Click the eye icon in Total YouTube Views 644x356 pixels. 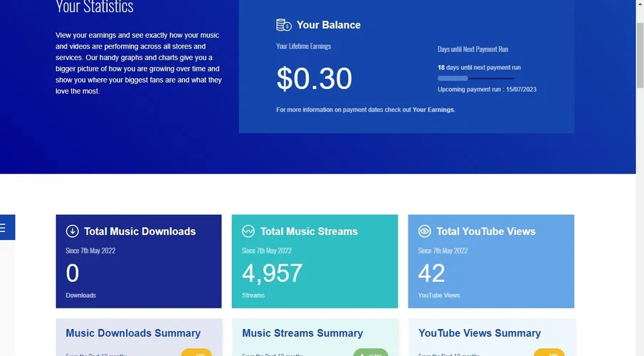click(x=425, y=231)
